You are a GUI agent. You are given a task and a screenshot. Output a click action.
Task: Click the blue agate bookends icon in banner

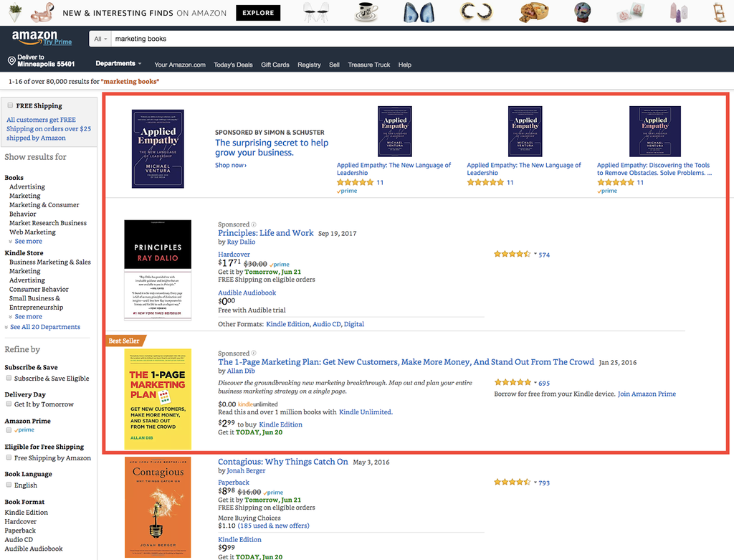click(x=419, y=13)
